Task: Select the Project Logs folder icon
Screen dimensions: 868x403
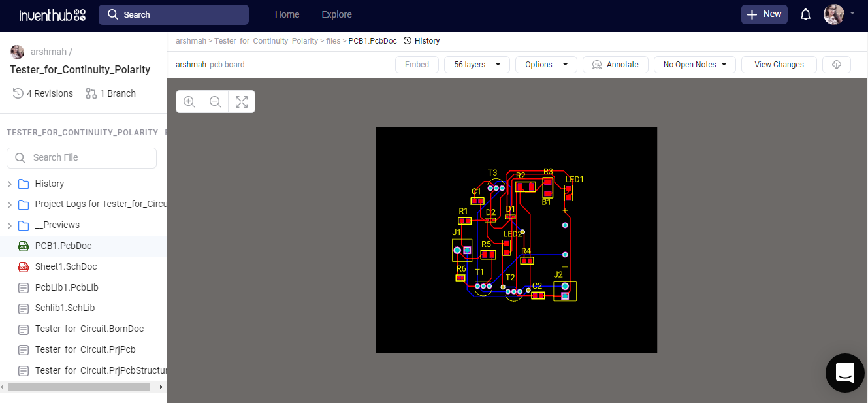Action: click(24, 205)
